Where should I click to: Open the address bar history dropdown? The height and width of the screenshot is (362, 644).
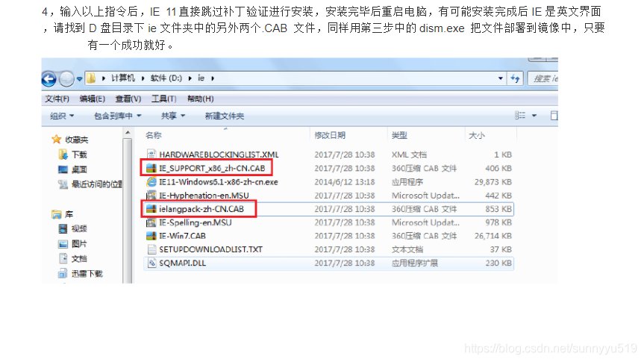(x=500, y=78)
